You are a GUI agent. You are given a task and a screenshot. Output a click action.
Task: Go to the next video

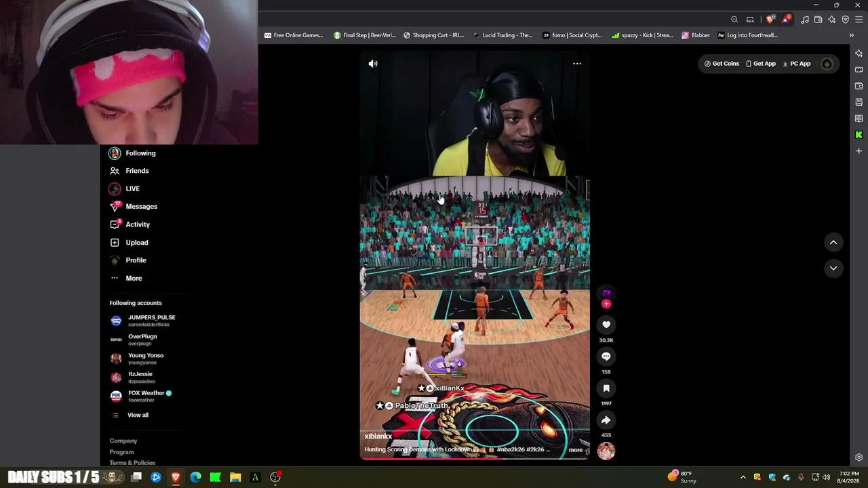(833, 268)
